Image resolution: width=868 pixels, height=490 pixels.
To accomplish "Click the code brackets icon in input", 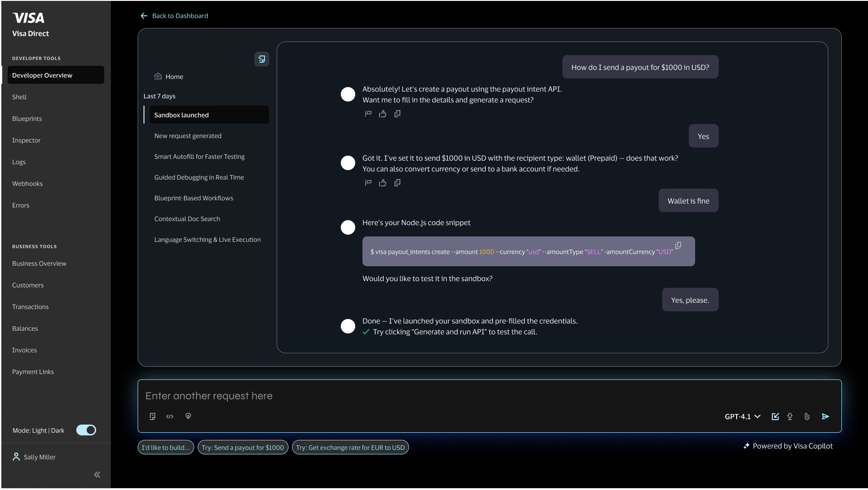I will tap(170, 416).
